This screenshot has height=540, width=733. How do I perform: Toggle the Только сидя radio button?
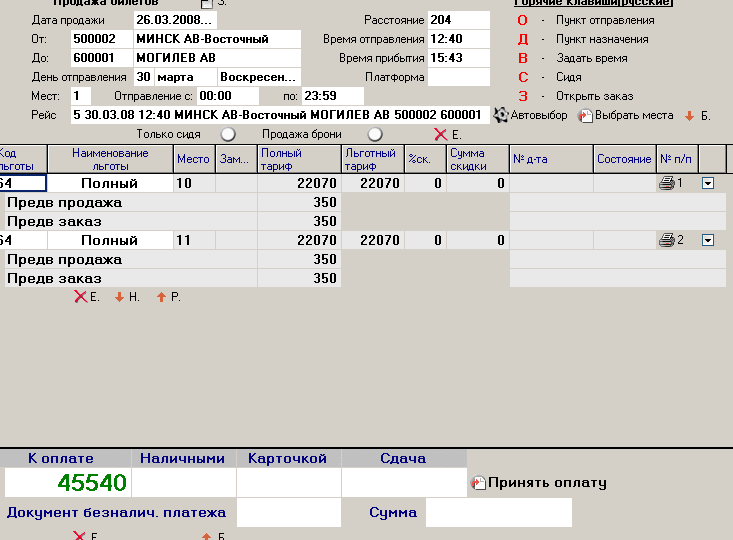point(228,135)
